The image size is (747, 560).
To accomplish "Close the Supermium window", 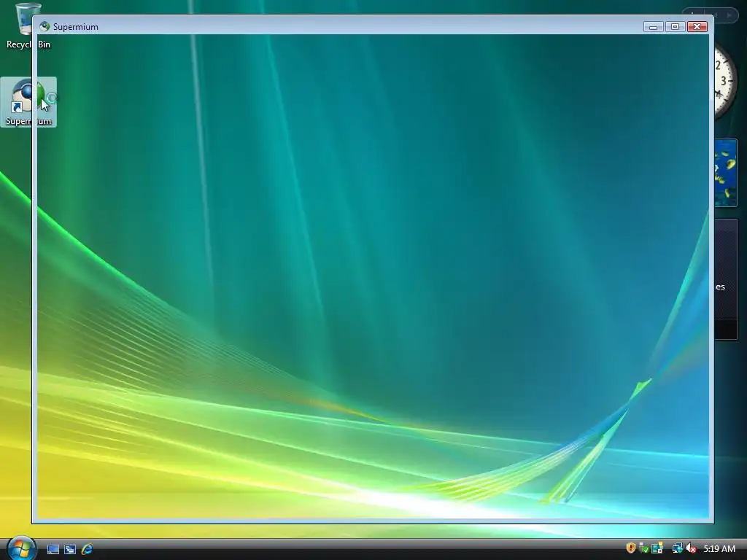I will (697, 27).
